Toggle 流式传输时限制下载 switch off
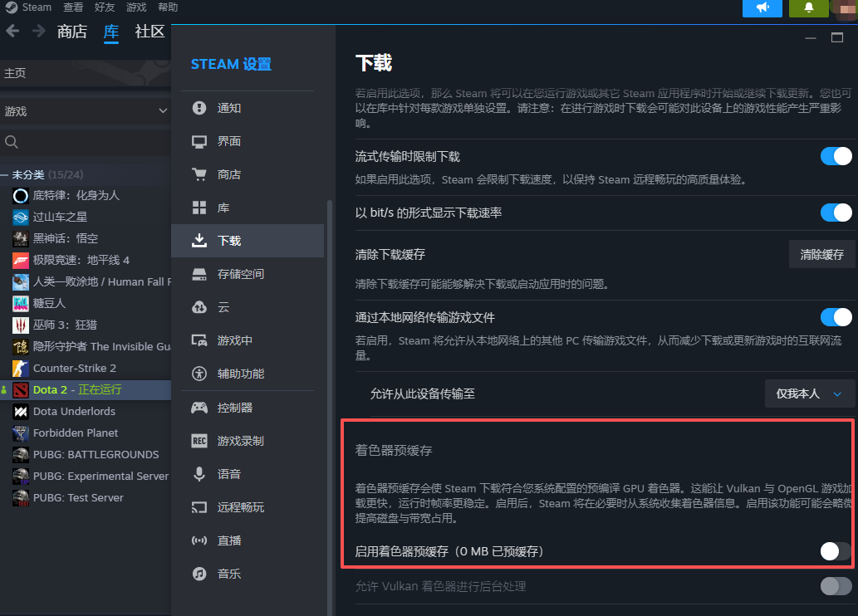 836,156
